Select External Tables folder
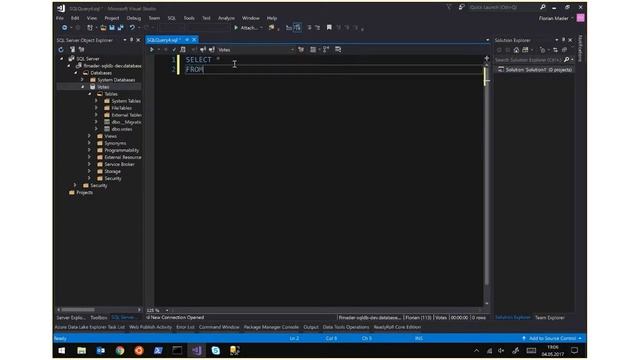 (x=126, y=115)
